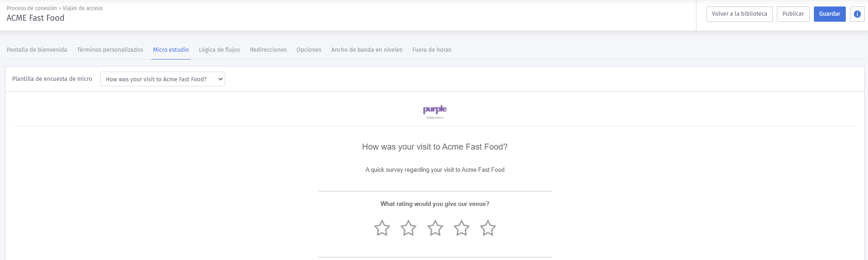Open Ancho de banda en niveles tab

367,50
